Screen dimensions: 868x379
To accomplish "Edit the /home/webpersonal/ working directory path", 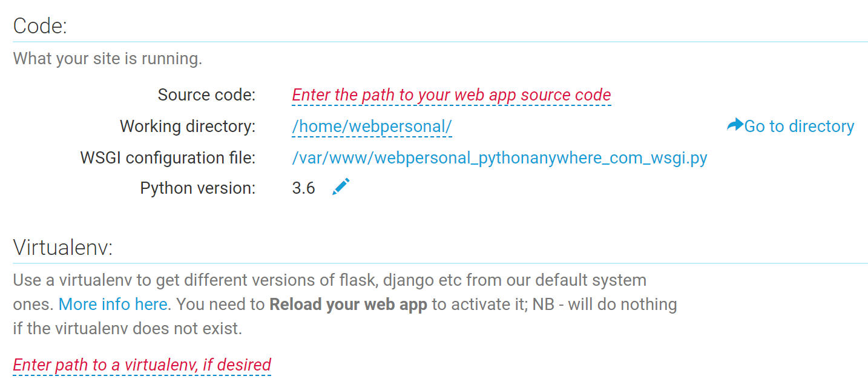I will coord(372,126).
